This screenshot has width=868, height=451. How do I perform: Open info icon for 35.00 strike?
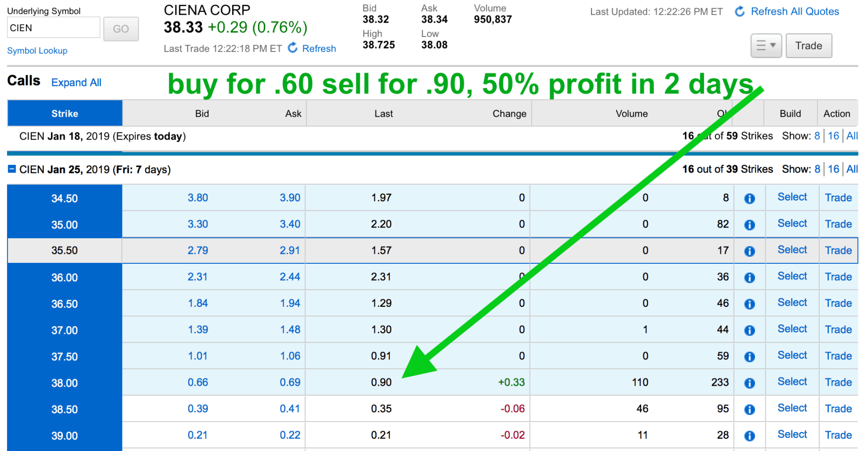pos(749,225)
